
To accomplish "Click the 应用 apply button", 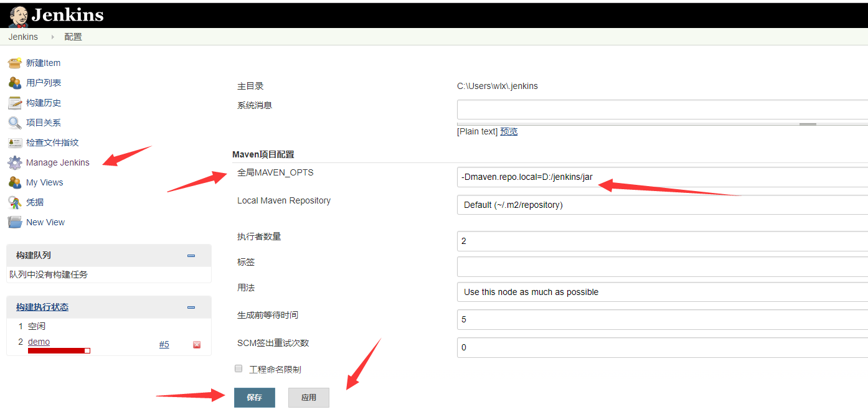I will [309, 398].
